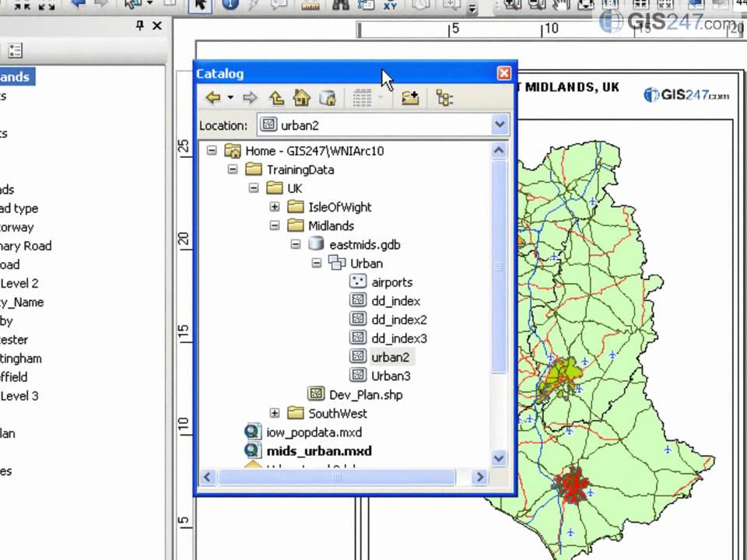Viewport: 747px width, 560px height.
Task: Select mids_urban.mxd map document
Action: [x=319, y=451]
